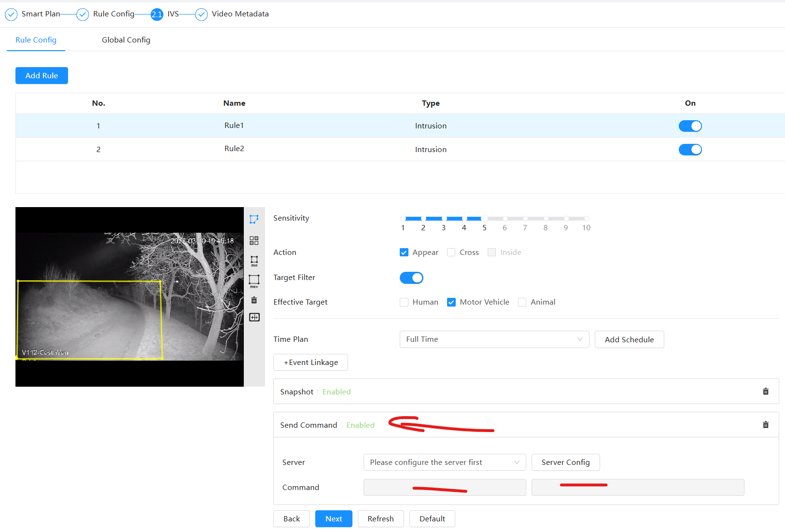Click the pixel counter icon below trash
This screenshot has width=785, height=532.
pos(254,317)
